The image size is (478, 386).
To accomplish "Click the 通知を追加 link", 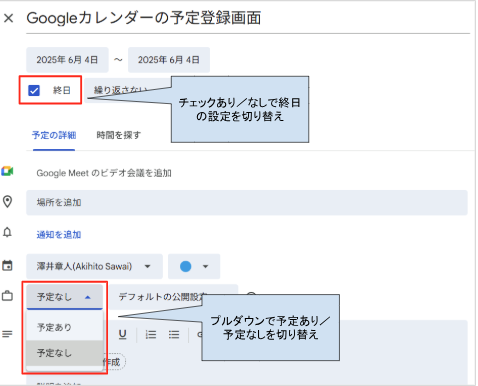I will [59, 235].
